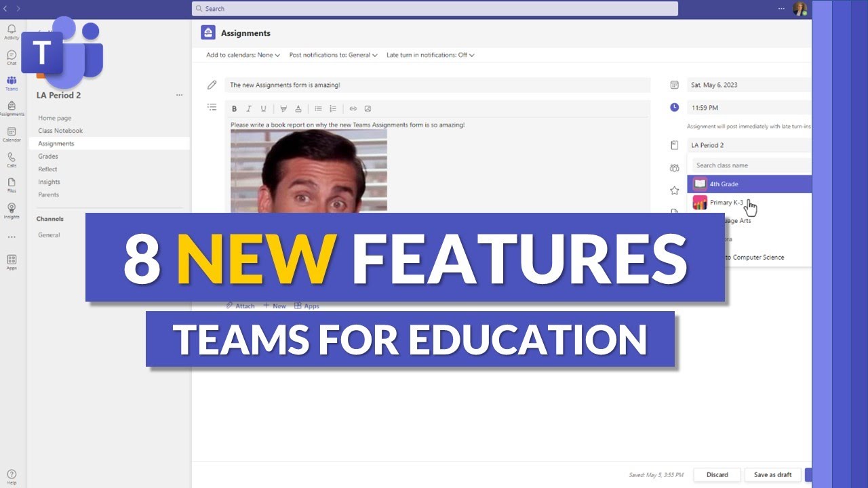Go back with the navigation arrow

click(x=5, y=8)
